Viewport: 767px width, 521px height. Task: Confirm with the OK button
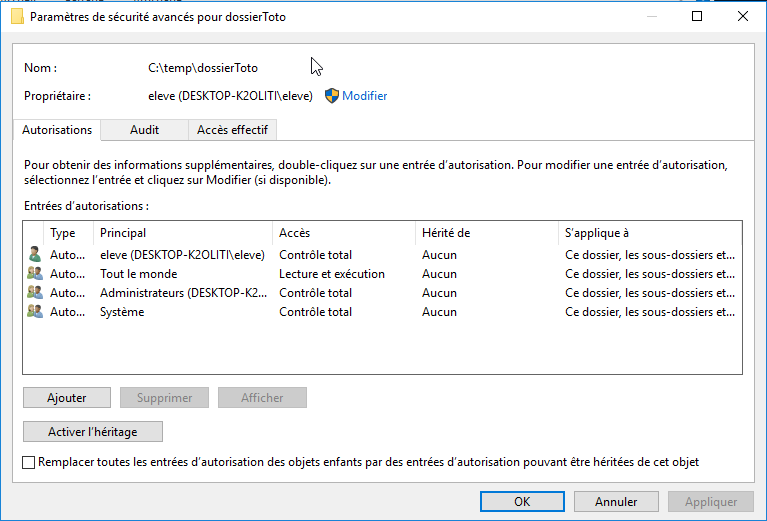pyautogui.click(x=522, y=501)
